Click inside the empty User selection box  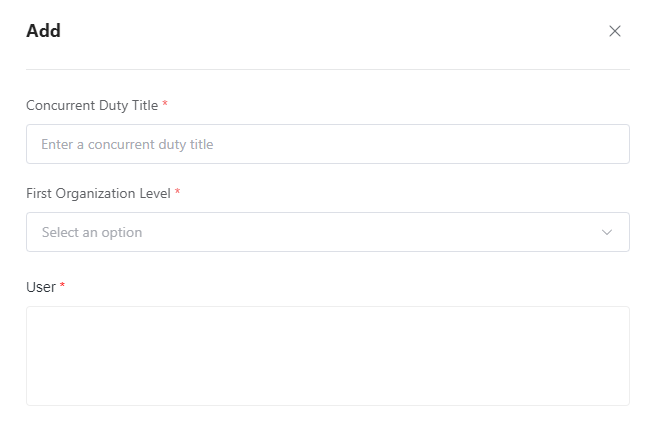(x=327, y=355)
